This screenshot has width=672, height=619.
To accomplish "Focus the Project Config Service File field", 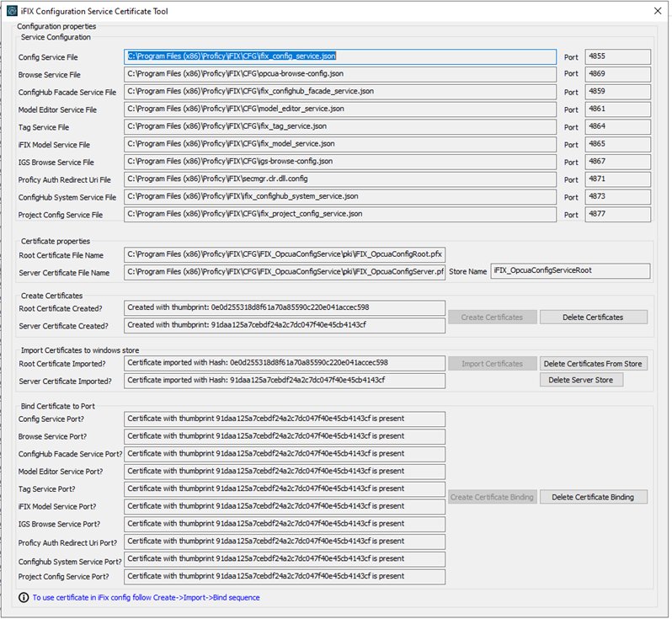I will [x=340, y=215].
